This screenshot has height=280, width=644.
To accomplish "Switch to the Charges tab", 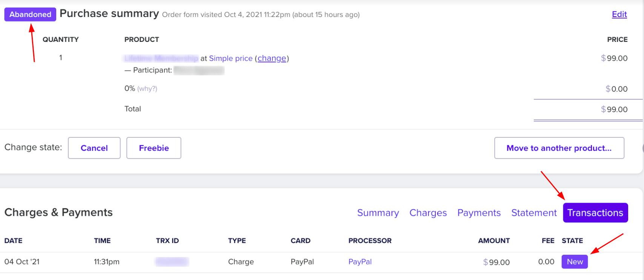I will 428,213.
